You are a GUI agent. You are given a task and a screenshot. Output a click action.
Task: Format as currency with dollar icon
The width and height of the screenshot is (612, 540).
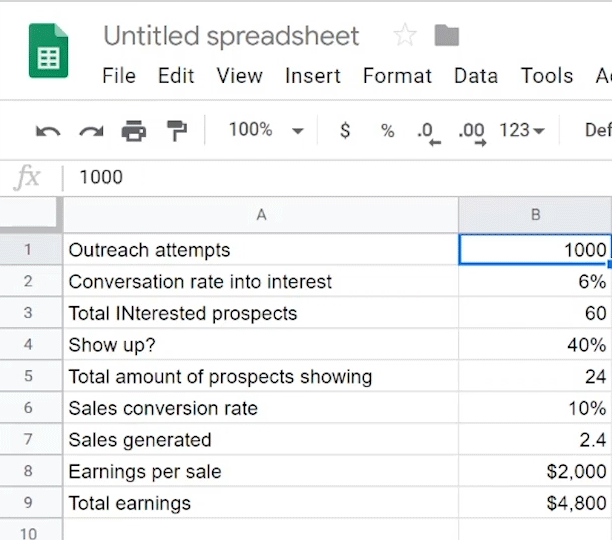[x=345, y=131]
